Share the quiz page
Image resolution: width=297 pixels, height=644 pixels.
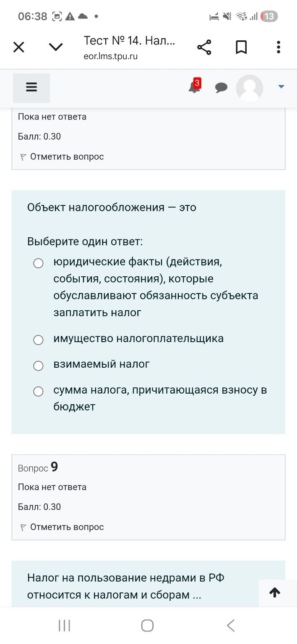204,47
